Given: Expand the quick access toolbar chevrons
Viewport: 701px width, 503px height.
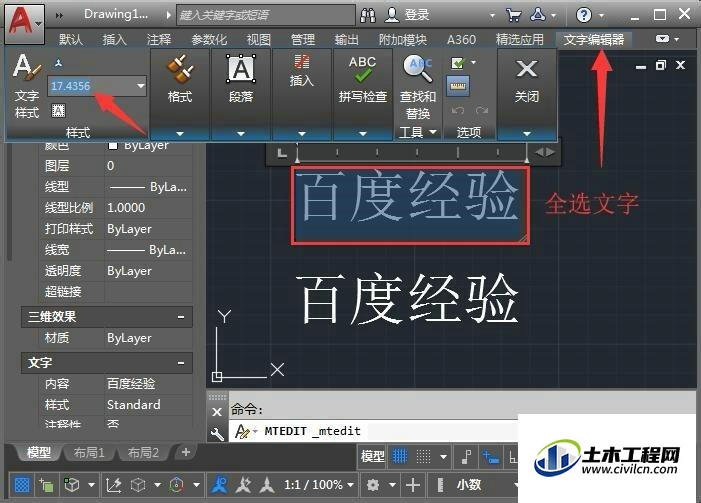Looking at the screenshot, I should pyautogui.click(x=59, y=15).
